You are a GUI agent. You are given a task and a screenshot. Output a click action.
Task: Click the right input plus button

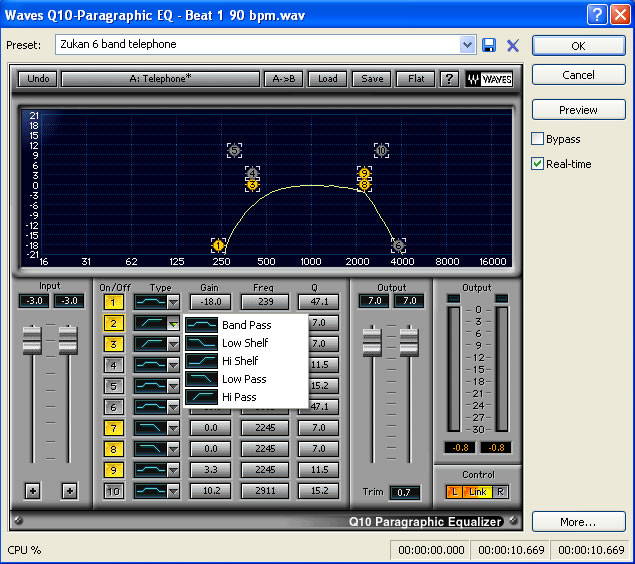point(69,491)
